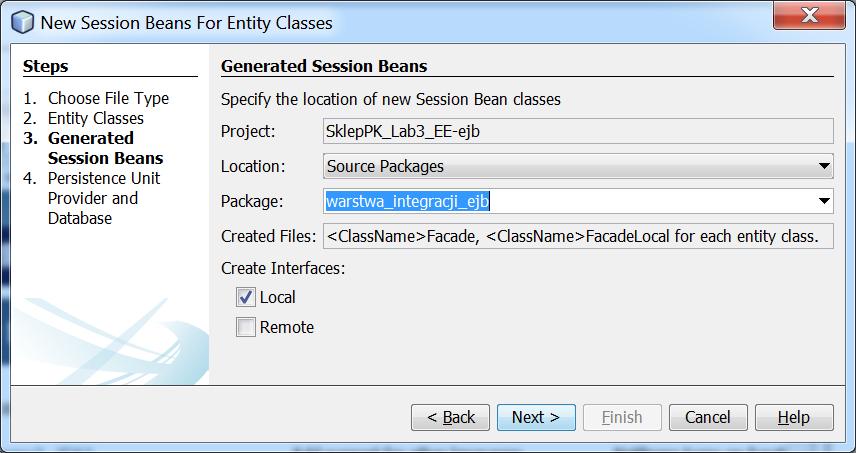Uncheck the Local interface checkbox
The width and height of the screenshot is (856, 453).
246,297
